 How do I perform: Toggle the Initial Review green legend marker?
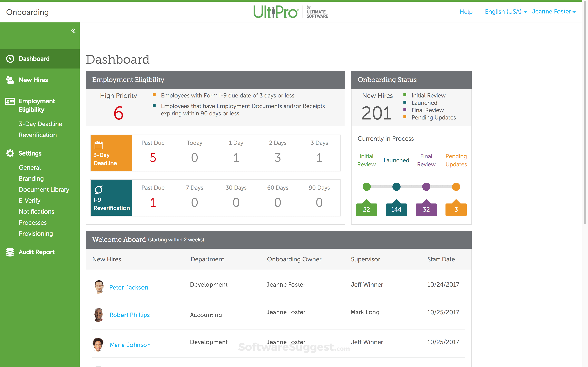click(x=405, y=95)
